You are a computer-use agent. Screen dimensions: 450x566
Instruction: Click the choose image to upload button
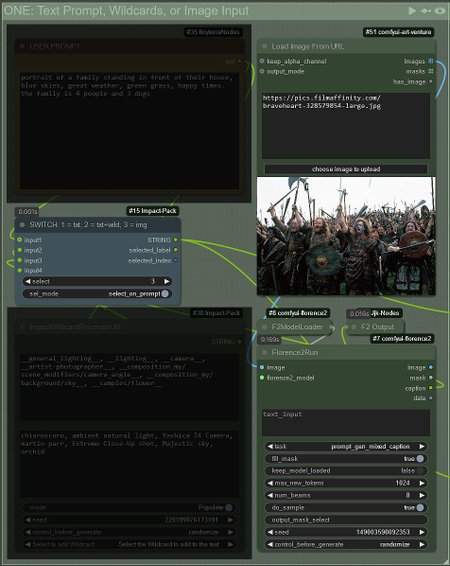[346, 169]
